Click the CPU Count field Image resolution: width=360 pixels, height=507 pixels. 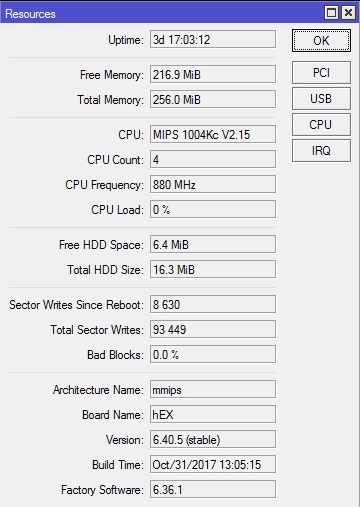213,159
